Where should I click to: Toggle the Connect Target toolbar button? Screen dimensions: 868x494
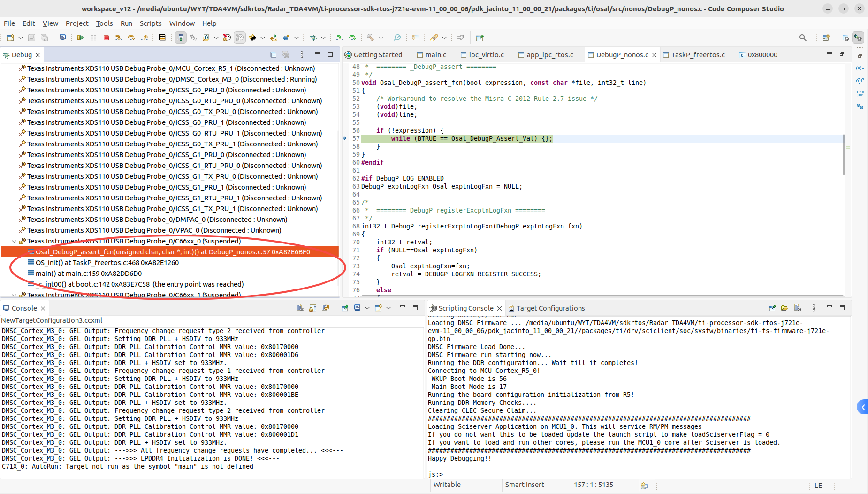click(x=180, y=38)
